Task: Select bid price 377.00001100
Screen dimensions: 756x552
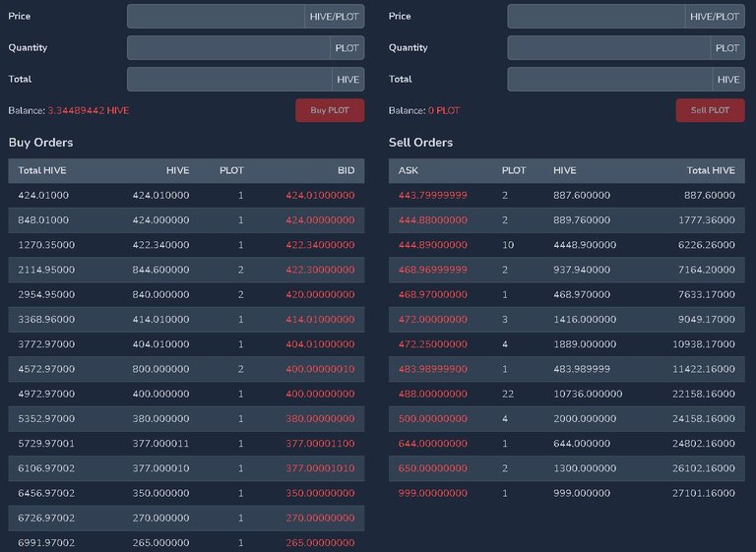Action: pyautogui.click(x=320, y=444)
